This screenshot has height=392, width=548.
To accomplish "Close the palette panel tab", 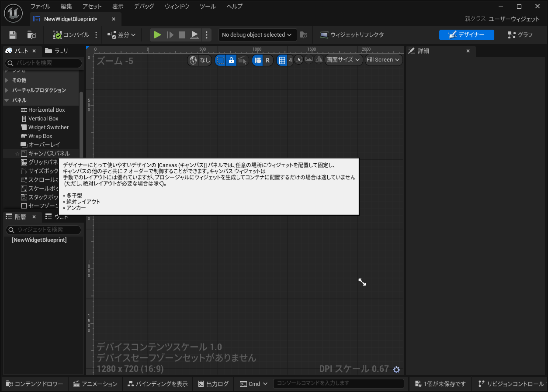I will click(x=34, y=51).
